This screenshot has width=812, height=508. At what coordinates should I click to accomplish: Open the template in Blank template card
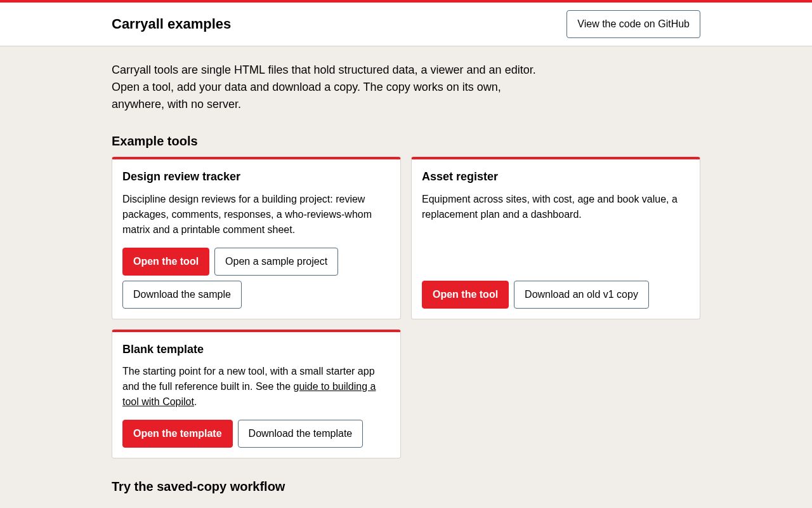pos(178,434)
